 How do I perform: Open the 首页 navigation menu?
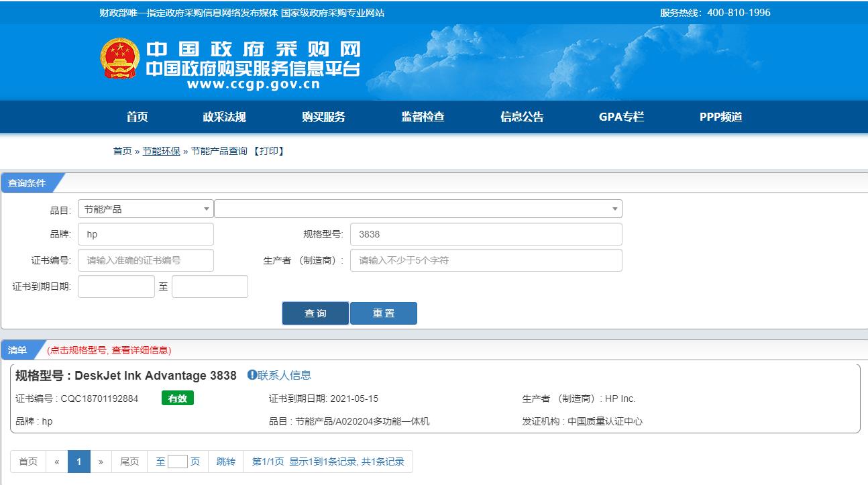(x=137, y=117)
